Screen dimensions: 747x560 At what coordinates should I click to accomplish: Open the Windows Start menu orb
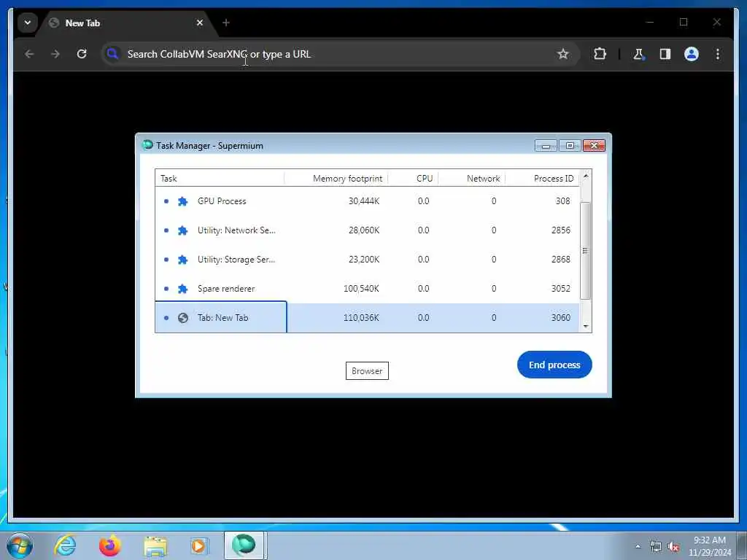pyautogui.click(x=20, y=545)
